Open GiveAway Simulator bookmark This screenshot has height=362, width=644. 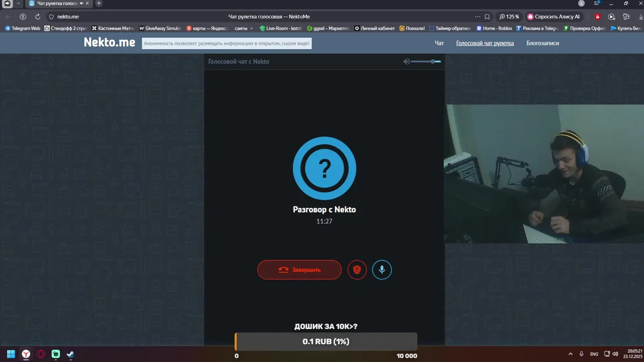[160, 29]
